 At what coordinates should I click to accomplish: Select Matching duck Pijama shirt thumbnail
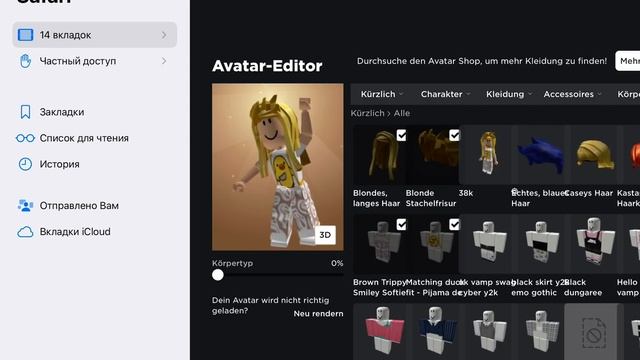coord(432,244)
